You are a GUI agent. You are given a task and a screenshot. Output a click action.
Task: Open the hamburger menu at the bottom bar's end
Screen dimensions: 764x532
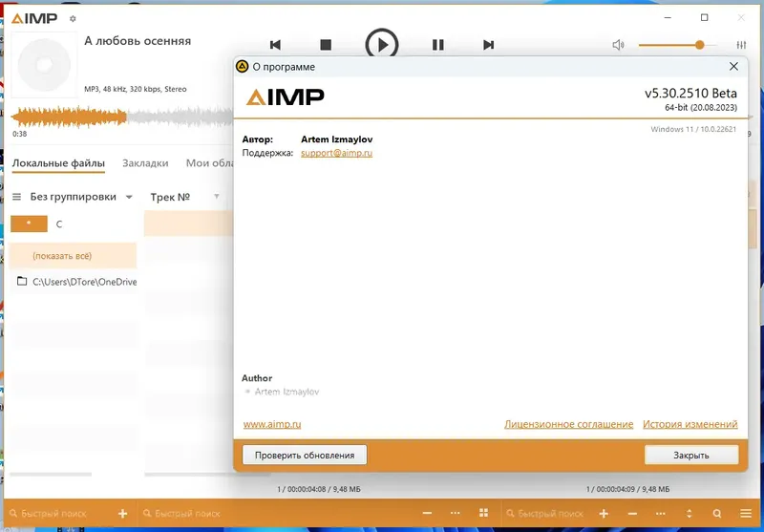pos(746,514)
